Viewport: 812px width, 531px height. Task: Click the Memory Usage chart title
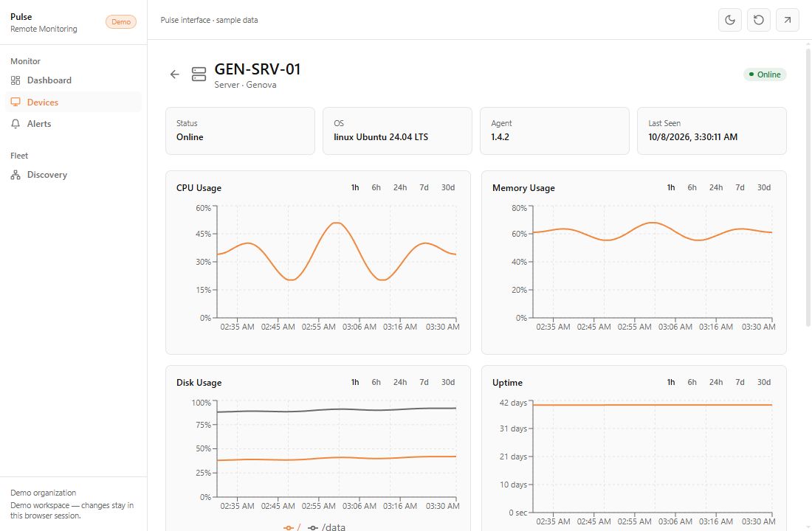(x=523, y=188)
